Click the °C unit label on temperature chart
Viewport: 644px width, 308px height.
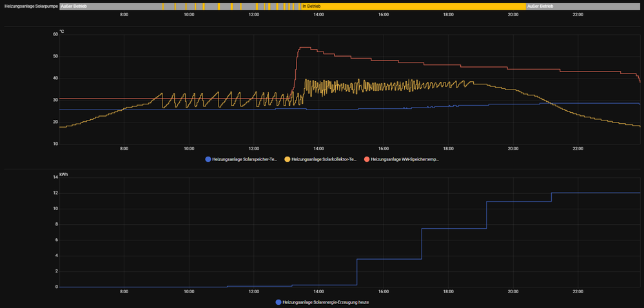coord(62,31)
